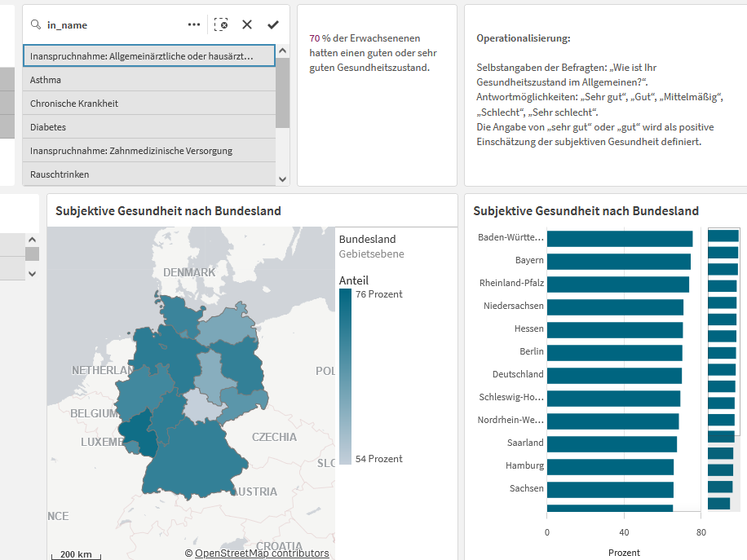This screenshot has width=747, height=560.
Task: Select Chronische Krankheit list entry
Action: (x=149, y=104)
